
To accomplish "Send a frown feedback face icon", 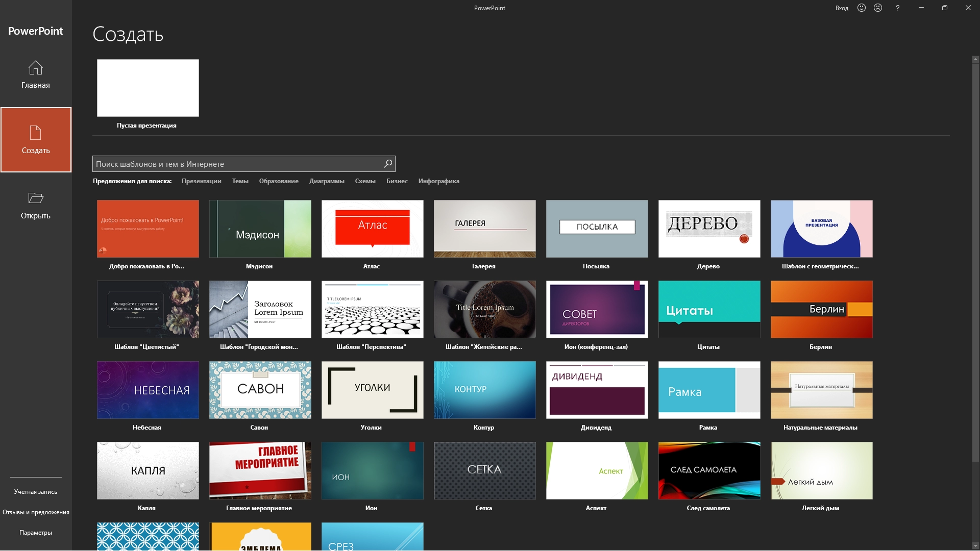I will tap(878, 8).
